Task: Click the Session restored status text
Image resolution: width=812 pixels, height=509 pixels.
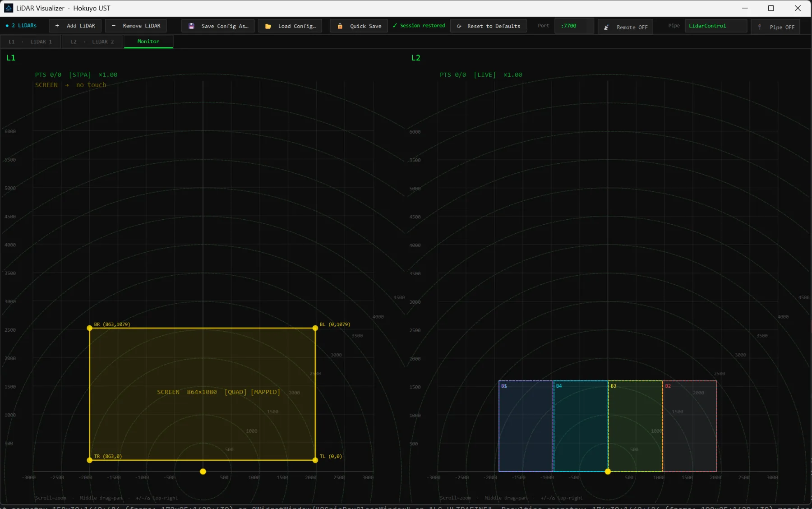Action: click(x=419, y=26)
